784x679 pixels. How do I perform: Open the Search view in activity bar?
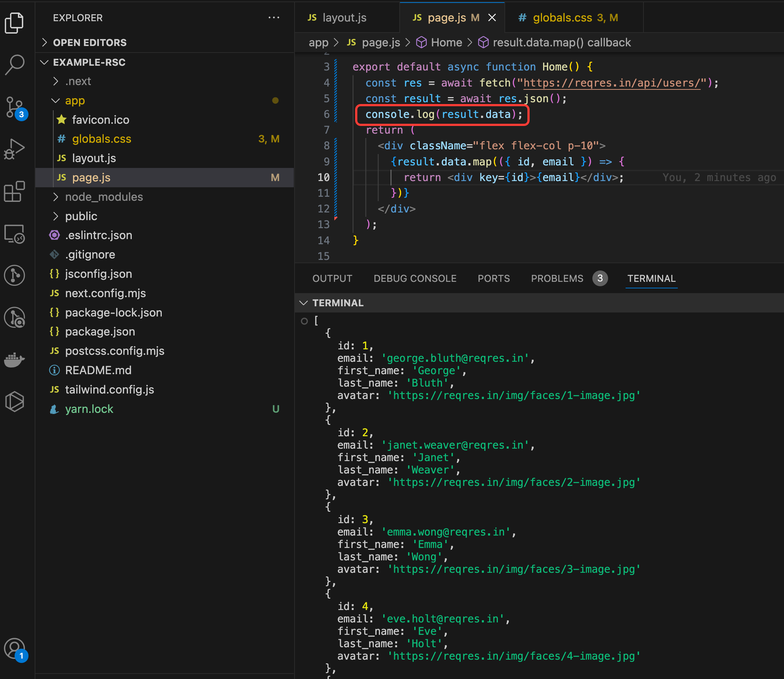(x=14, y=65)
